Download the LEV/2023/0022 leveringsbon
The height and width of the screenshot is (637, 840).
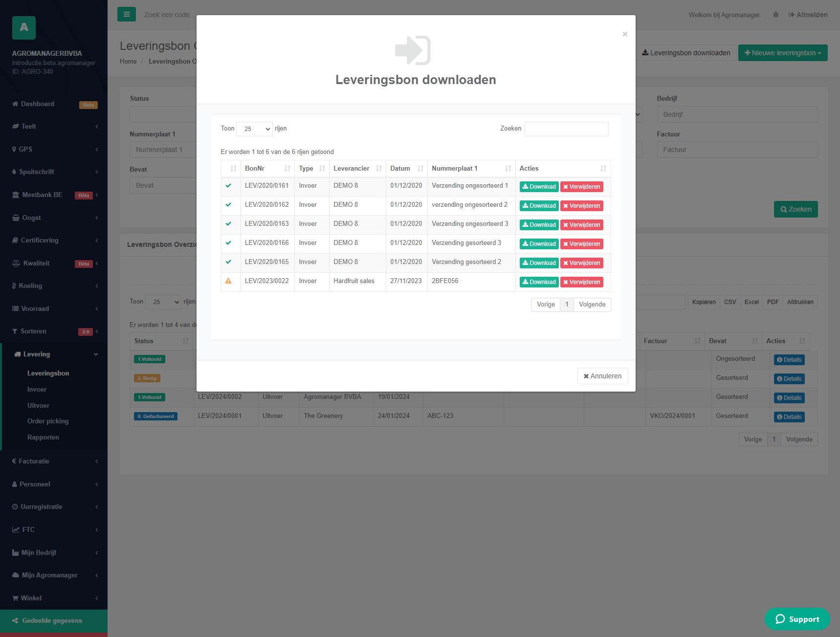(539, 282)
